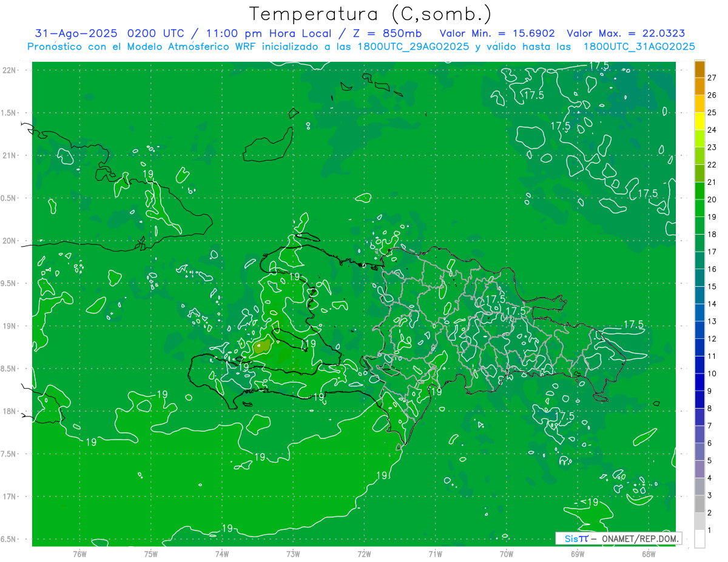Click the "Valor Min. = 15.6902" text
The width and height of the screenshot is (728, 562).
tap(497, 33)
